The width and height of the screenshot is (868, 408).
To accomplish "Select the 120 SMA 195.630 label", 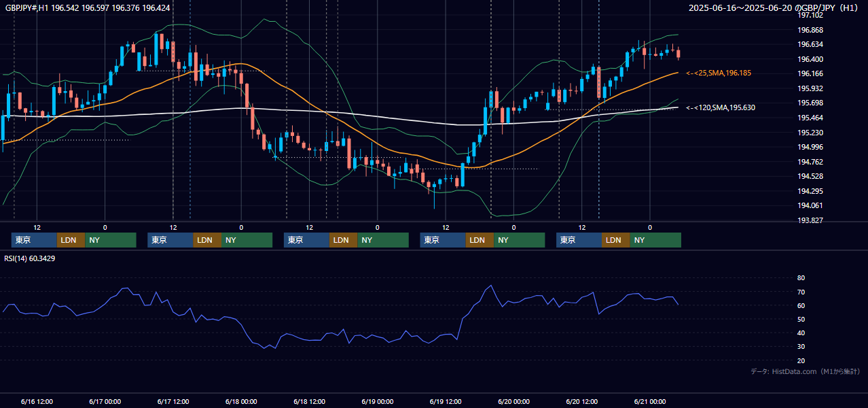I will point(721,107).
